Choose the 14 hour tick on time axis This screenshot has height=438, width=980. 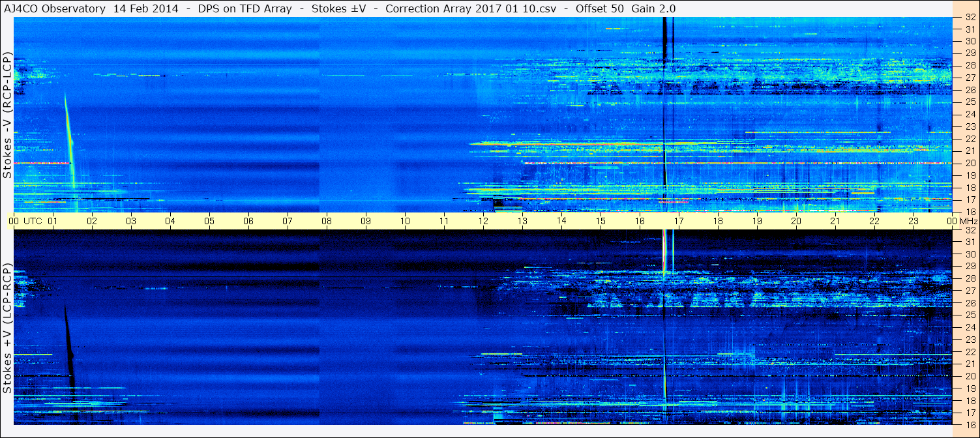pos(561,221)
